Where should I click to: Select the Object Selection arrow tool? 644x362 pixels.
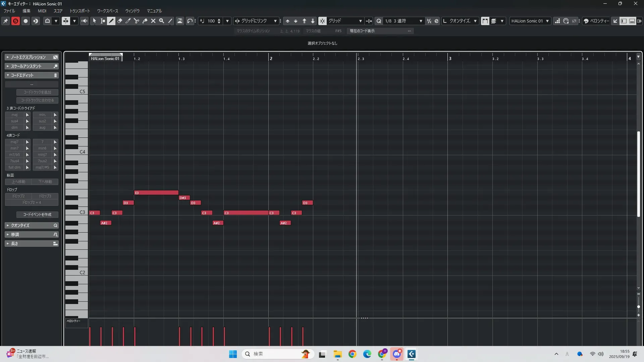[95, 21]
